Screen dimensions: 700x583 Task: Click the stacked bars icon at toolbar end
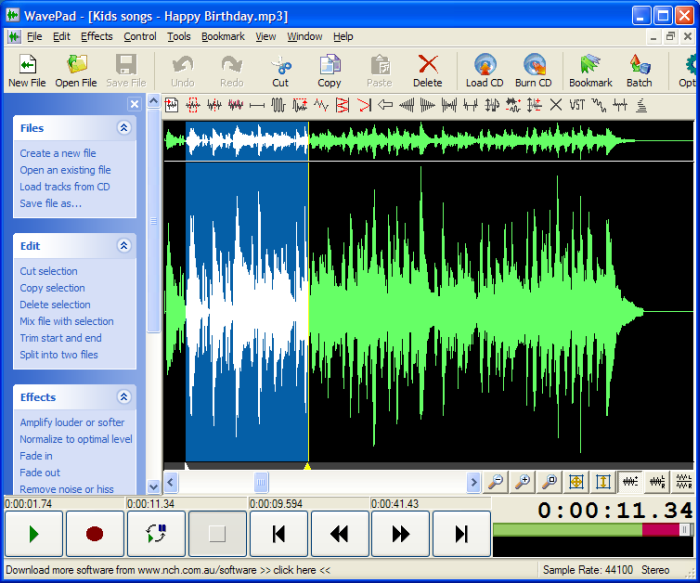point(642,105)
